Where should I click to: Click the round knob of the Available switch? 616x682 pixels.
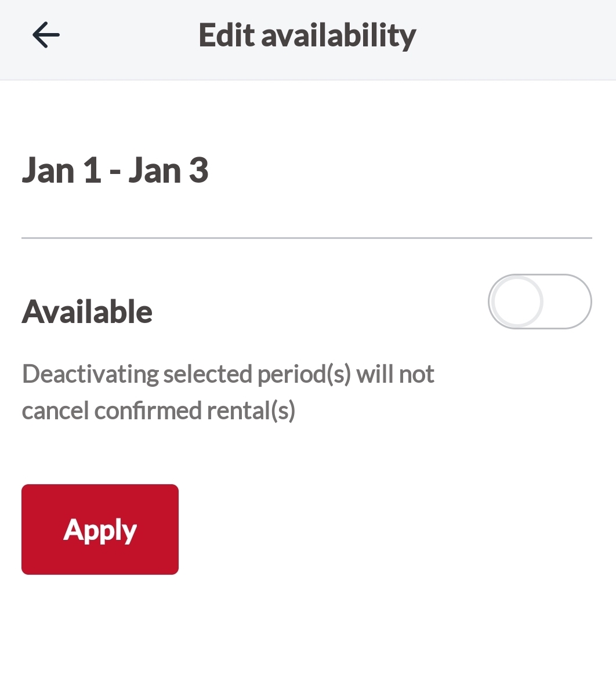[x=516, y=302]
